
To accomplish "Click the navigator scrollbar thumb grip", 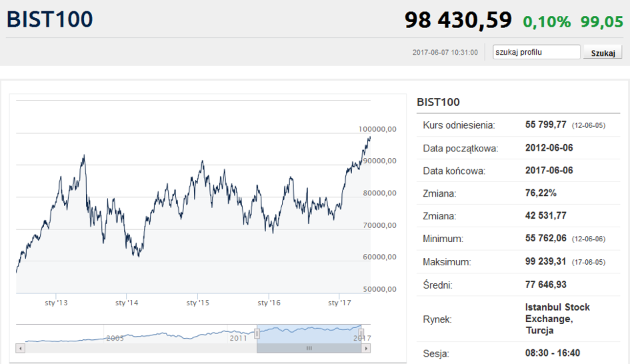I will (309, 348).
